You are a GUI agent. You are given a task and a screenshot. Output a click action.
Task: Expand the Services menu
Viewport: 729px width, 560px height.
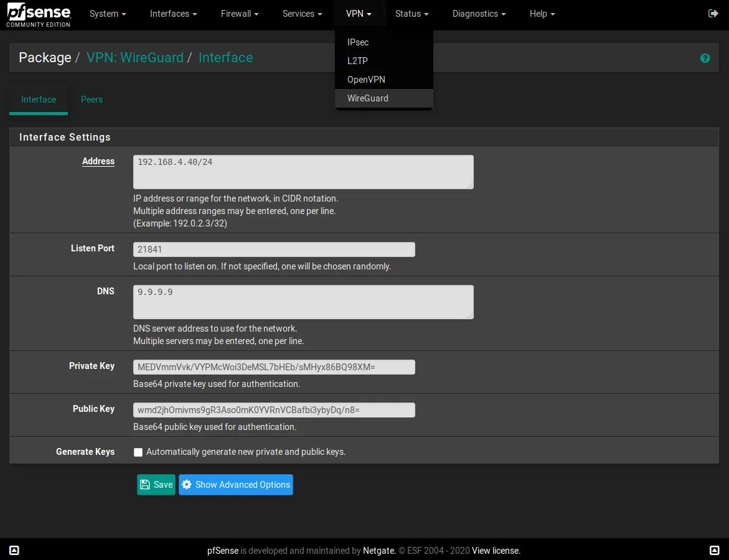(302, 14)
